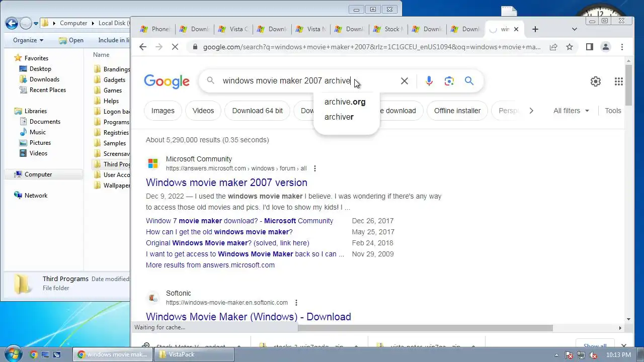Open options for Microsoft Community result
Screen dimensions: 644x362
tap(315, 168)
